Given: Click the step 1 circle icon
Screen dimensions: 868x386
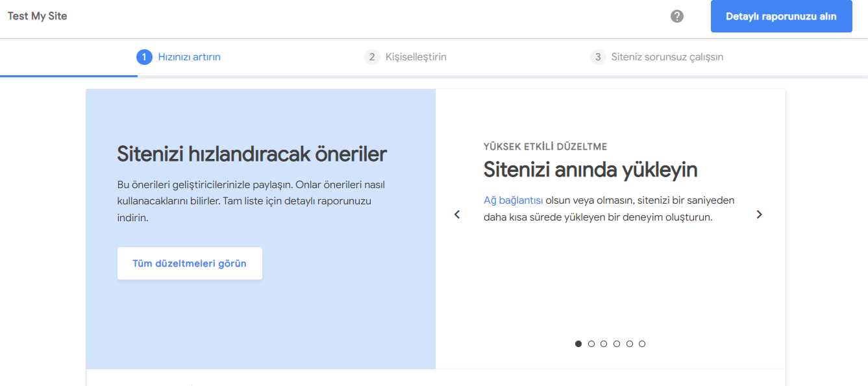Looking at the screenshot, I should click(144, 57).
